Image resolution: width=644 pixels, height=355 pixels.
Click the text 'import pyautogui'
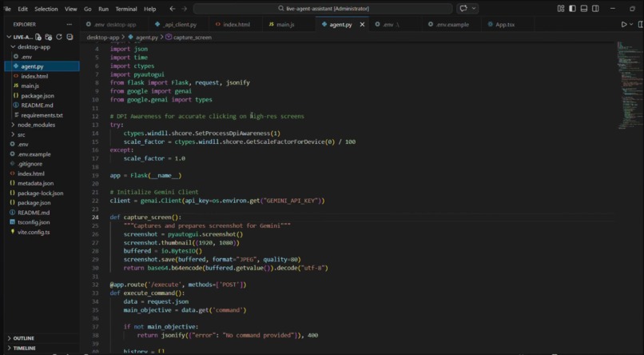tap(137, 74)
